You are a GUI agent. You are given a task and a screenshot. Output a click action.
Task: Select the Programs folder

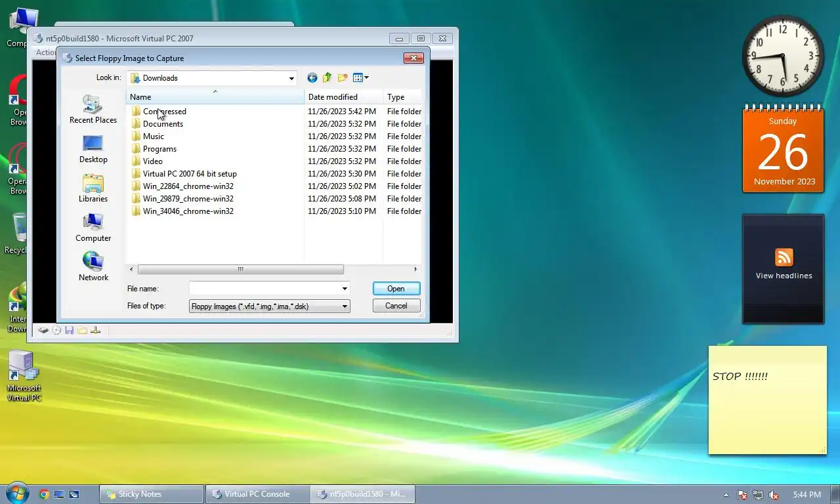154,149
